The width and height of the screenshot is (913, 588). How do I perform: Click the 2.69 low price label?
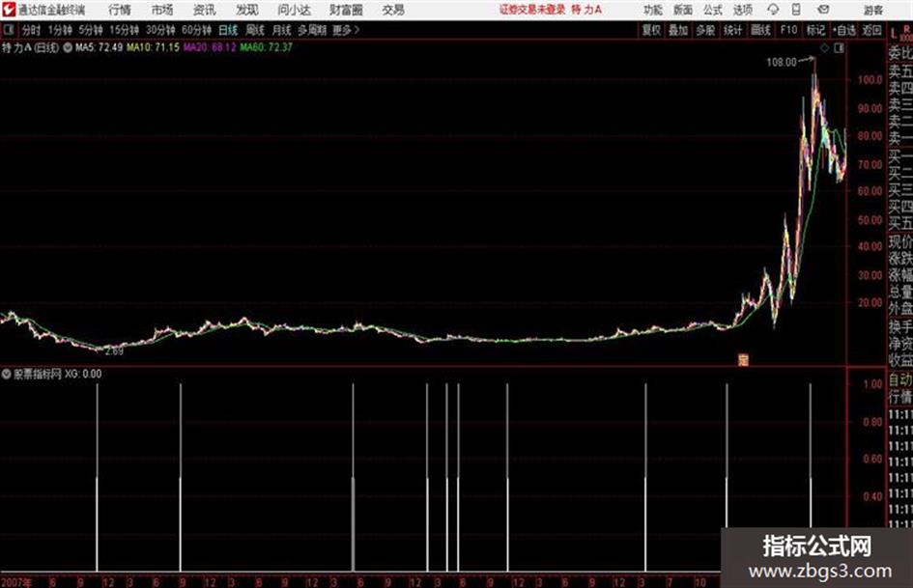coord(114,351)
